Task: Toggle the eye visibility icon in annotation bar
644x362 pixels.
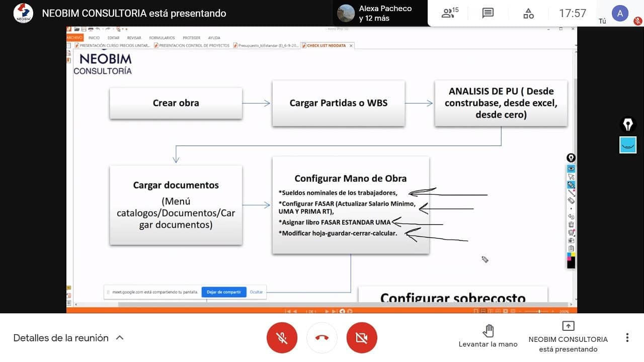Action: pos(571,168)
